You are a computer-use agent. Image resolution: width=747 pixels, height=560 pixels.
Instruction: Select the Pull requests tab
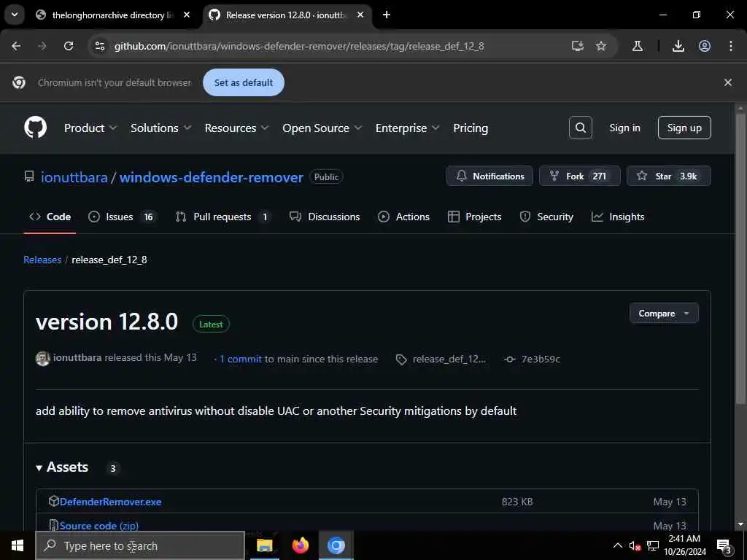223,217
